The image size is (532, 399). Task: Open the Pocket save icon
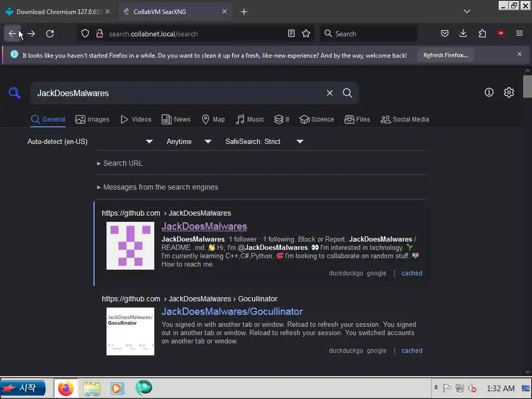(x=445, y=33)
